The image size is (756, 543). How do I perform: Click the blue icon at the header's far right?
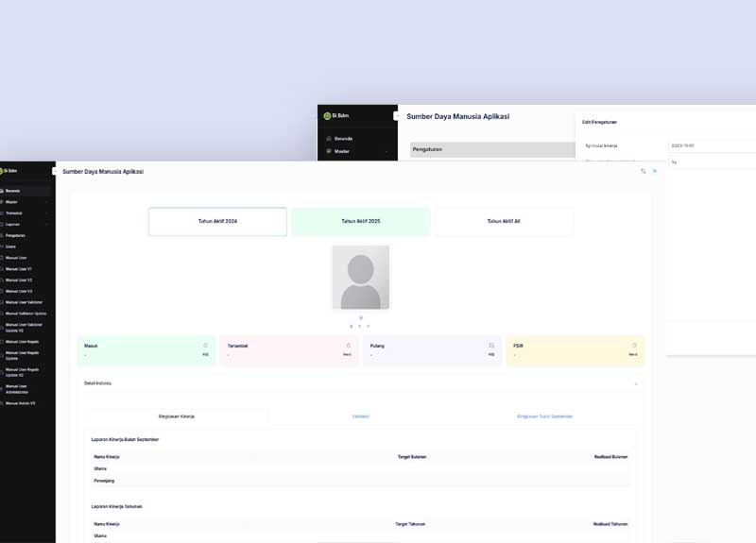654,171
